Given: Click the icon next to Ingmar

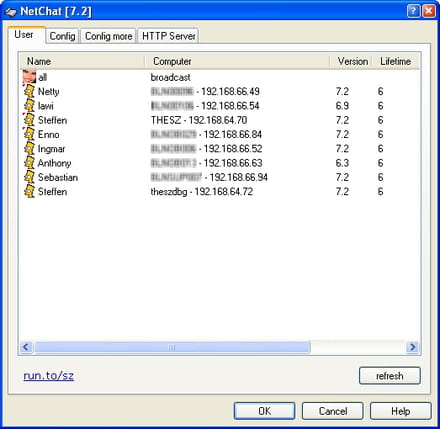Looking at the screenshot, I should [29, 149].
